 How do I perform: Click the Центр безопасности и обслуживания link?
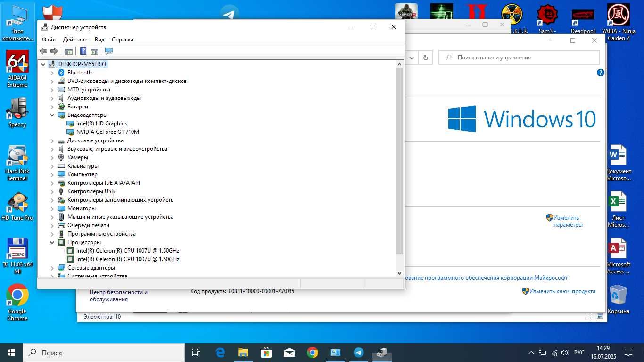(x=118, y=296)
